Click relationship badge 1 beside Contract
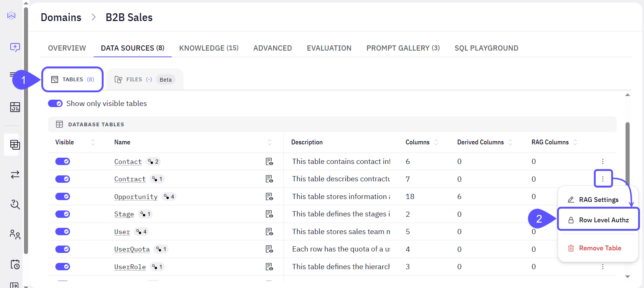 (x=157, y=179)
